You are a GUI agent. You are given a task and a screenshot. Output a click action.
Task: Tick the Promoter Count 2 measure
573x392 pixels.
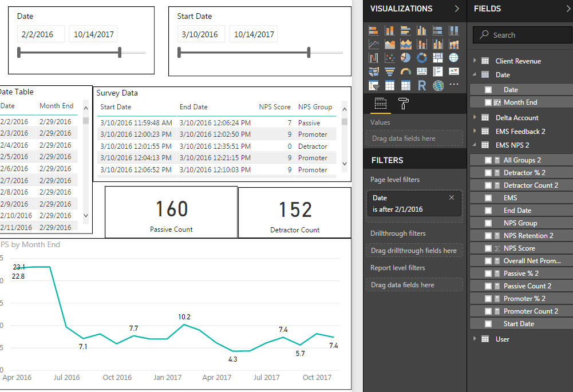coord(488,311)
